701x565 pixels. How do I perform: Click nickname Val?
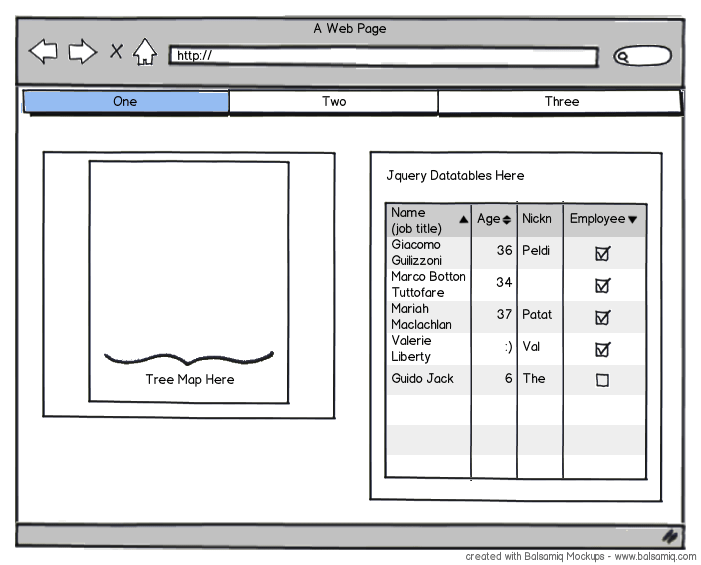point(531,346)
